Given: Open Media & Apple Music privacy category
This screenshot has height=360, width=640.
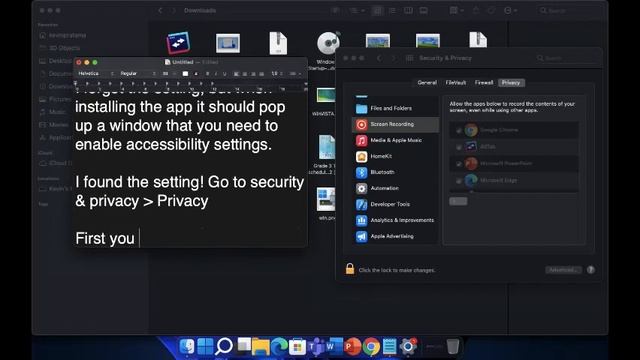Looking at the screenshot, I should (395, 140).
